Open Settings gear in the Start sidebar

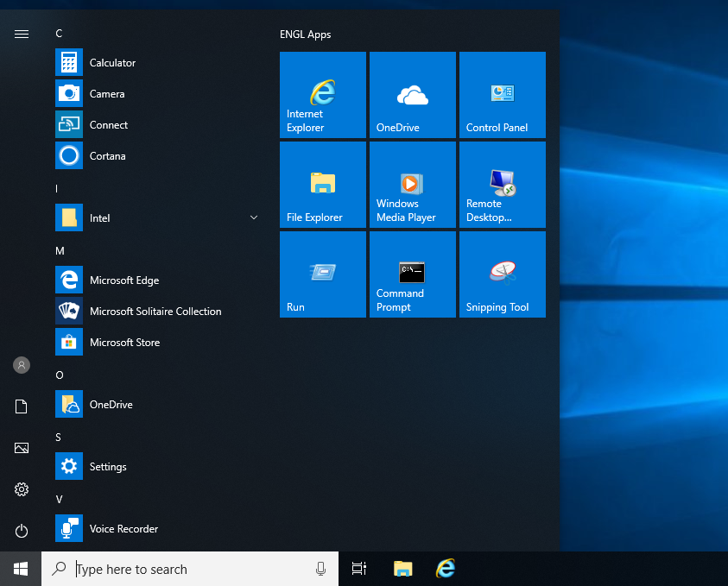[22, 489]
